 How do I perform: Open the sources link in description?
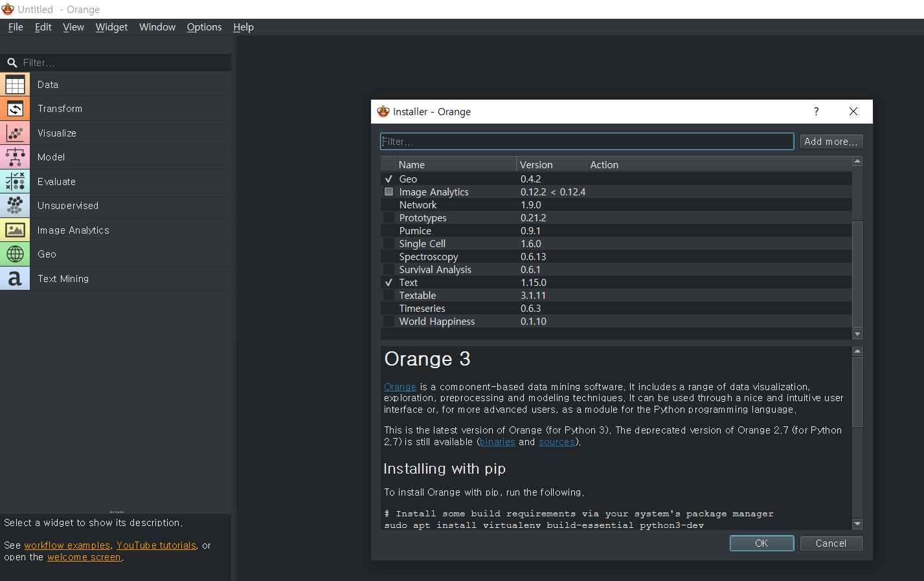(x=557, y=442)
